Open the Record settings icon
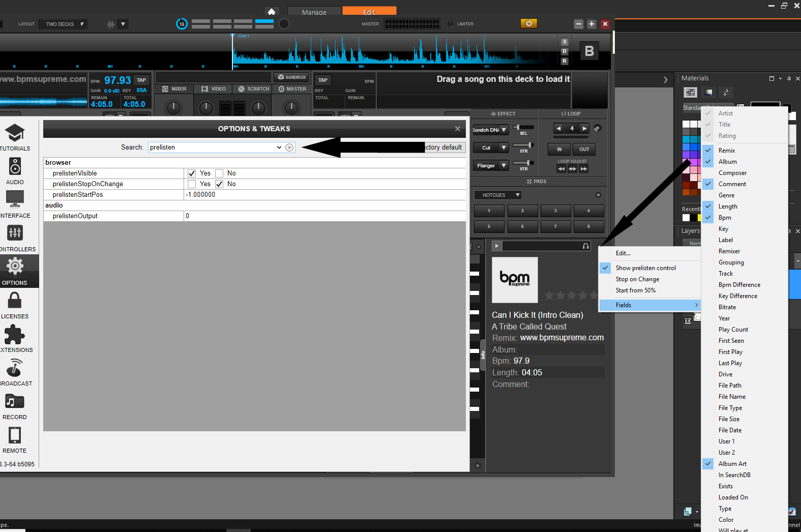The width and height of the screenshot is (801, 532). pos(15,401)
